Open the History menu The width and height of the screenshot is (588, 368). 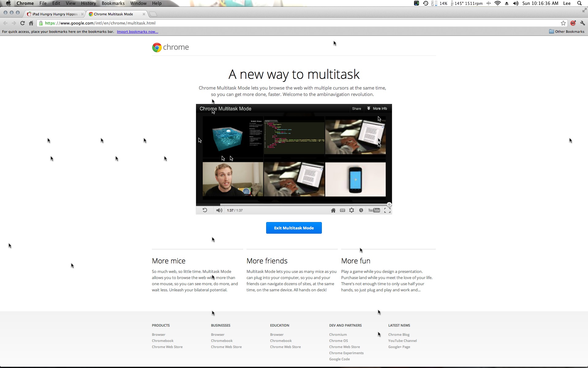click(x=89, y=3)
